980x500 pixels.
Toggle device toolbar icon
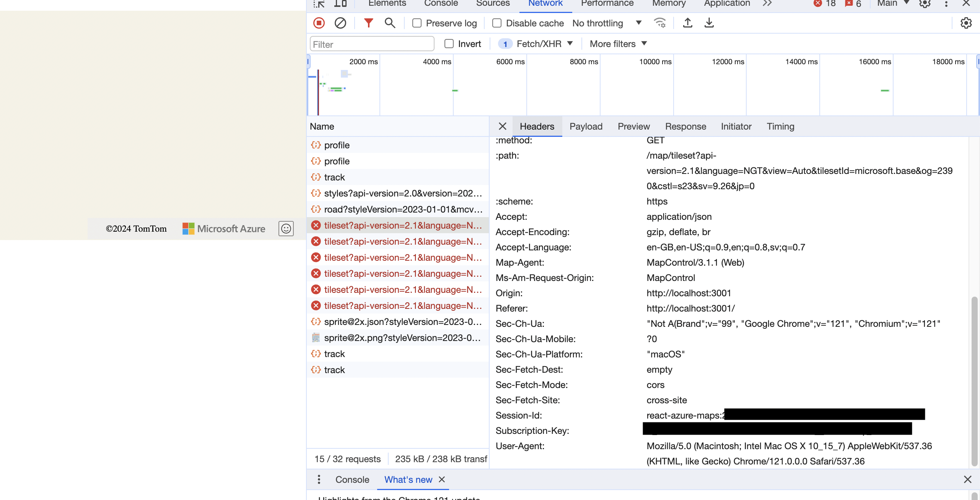point(340,3)
